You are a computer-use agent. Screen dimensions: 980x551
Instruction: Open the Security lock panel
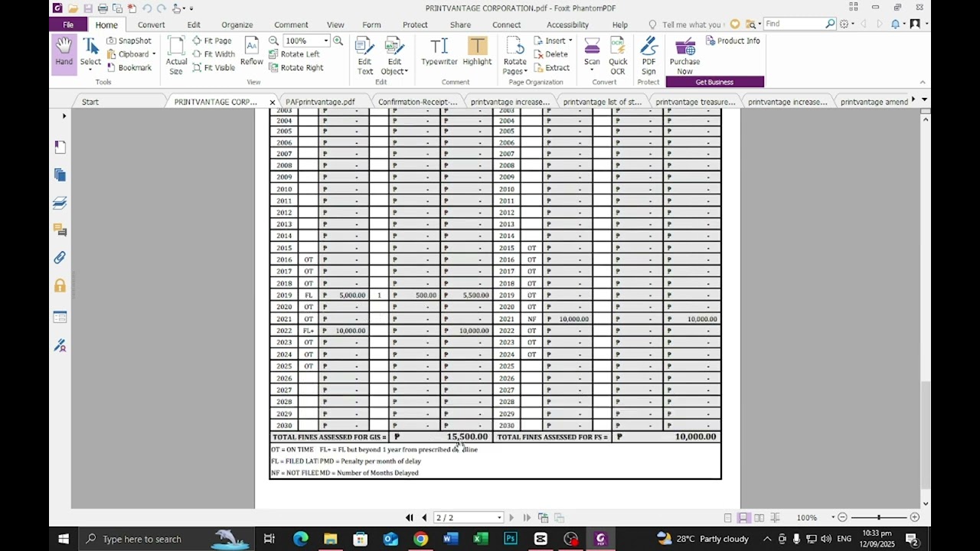[x=60, y=286]
